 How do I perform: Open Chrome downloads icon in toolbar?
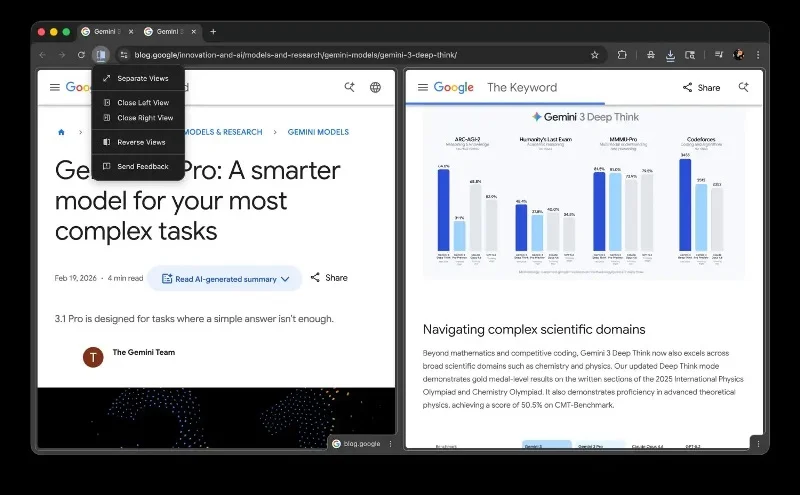pos(671,55)
